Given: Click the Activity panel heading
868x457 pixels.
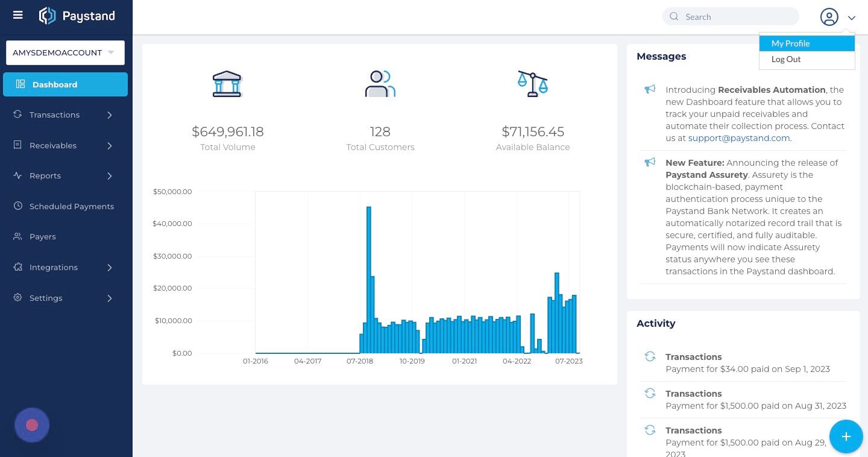Looking at the screenshot, I should click(656, 323).
